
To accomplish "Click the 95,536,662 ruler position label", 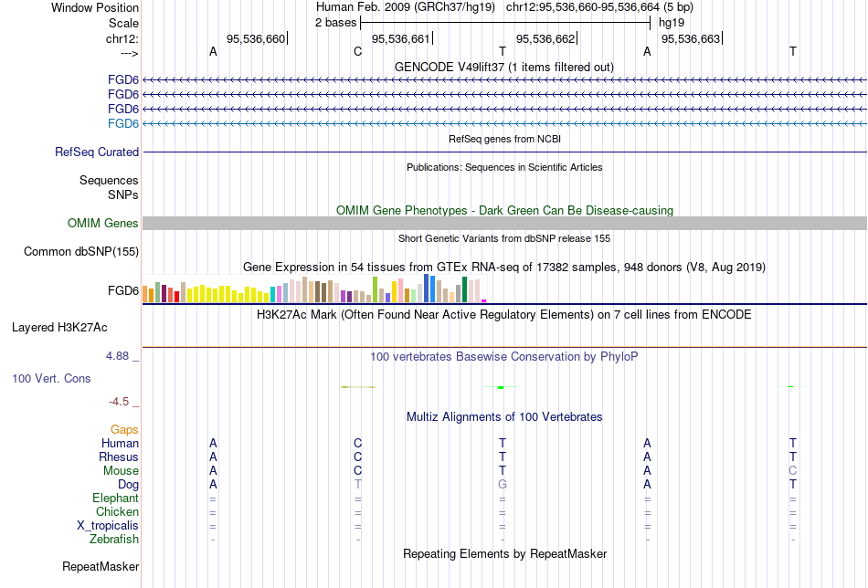I will tap(545, 38).
